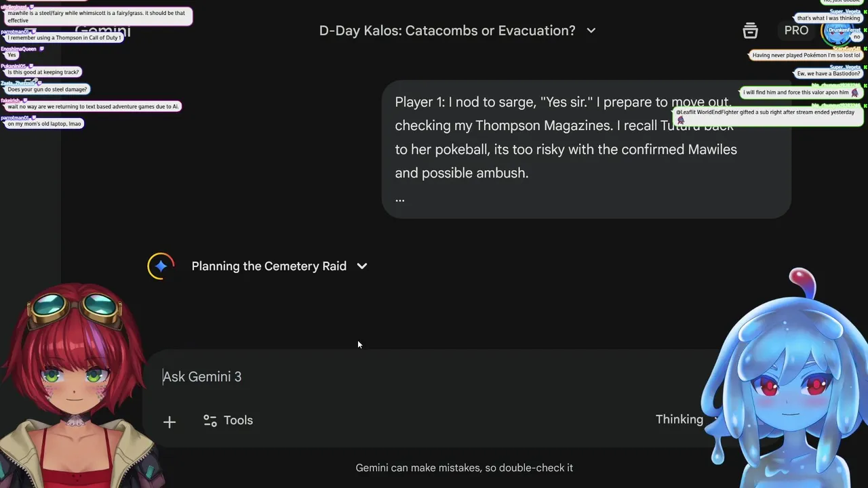
Task: Select the "Ew, we have a Bastiodon?" chat message
Action: coord(829,73)
